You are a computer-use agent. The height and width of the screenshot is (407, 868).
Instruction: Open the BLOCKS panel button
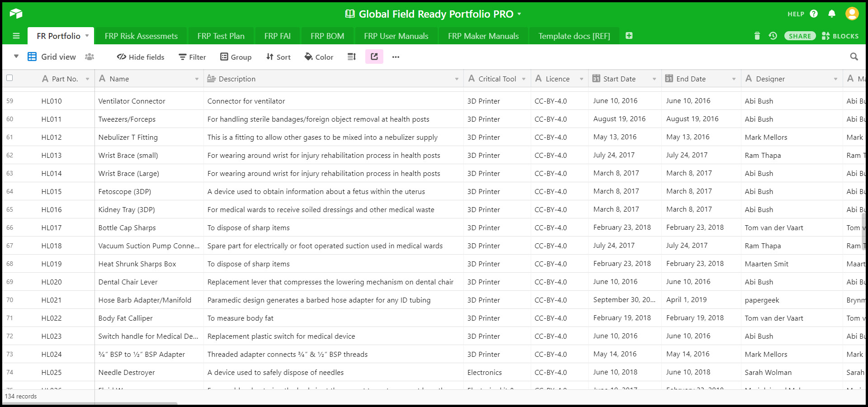click(x=840, y=36)
